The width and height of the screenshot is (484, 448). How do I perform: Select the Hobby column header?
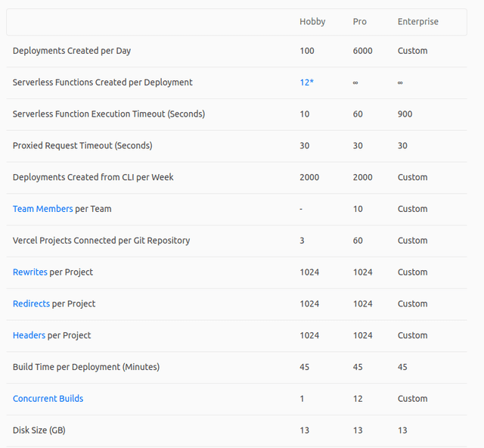point(312,21)
